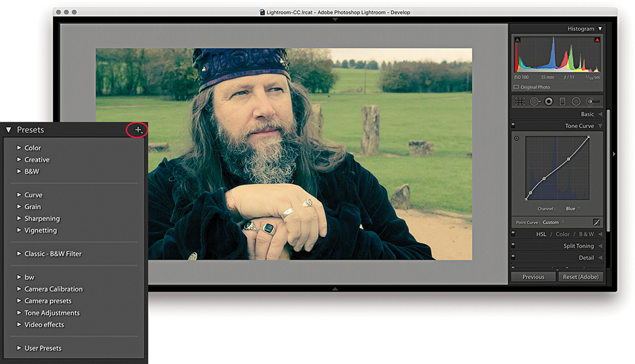The width and height of the screenshot is (635, 364).
Task: Click the histogram graph
Action: tap(557, 54)
